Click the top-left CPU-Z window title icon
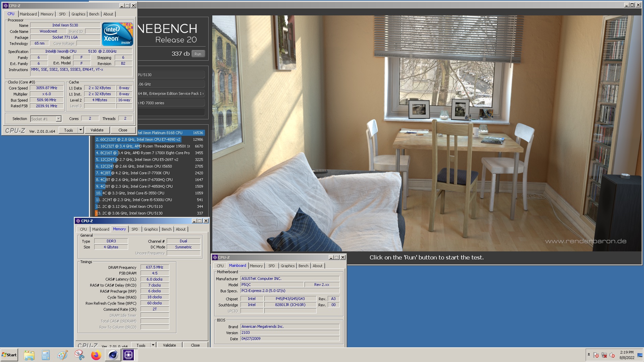The width and height of the screenshot is (644, 362). point(5,6)
